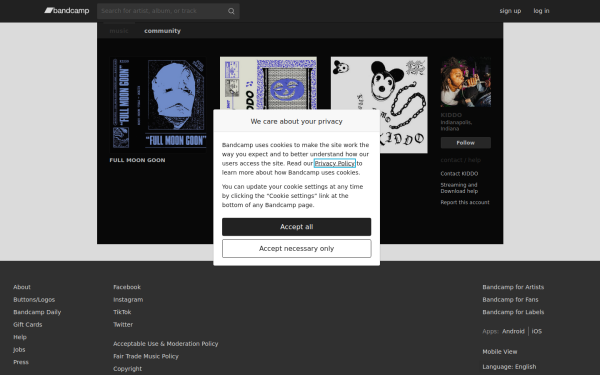
Task: Open the log in link
Action: pyautogui.click(x=541, y=11)
